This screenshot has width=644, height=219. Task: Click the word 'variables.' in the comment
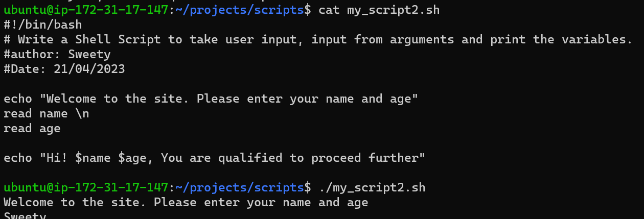point(597,39)
